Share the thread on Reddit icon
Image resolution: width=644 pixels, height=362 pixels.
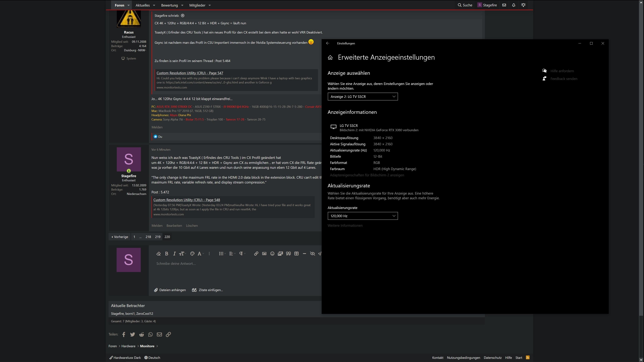coord(142,335)
